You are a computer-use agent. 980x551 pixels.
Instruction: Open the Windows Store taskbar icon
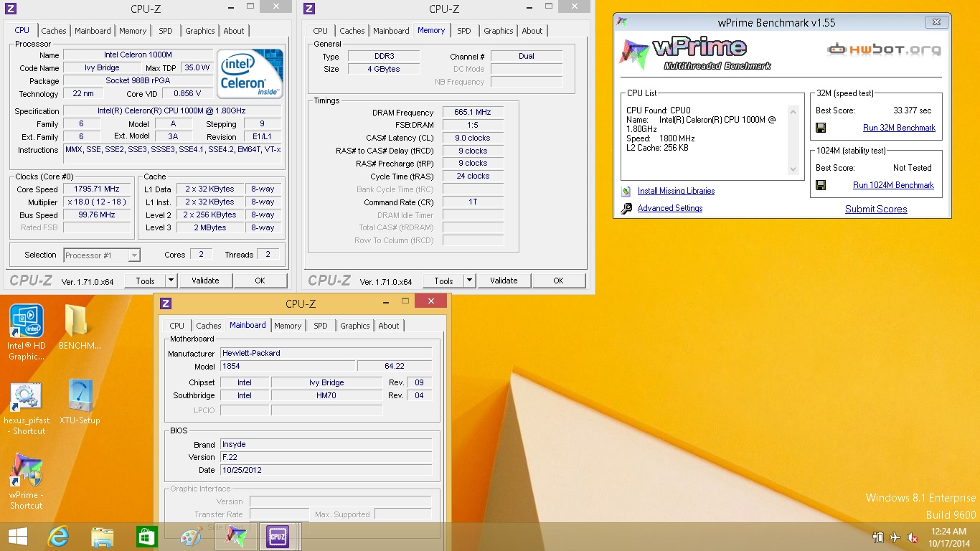pyautogui.click(x=146, y=537)
